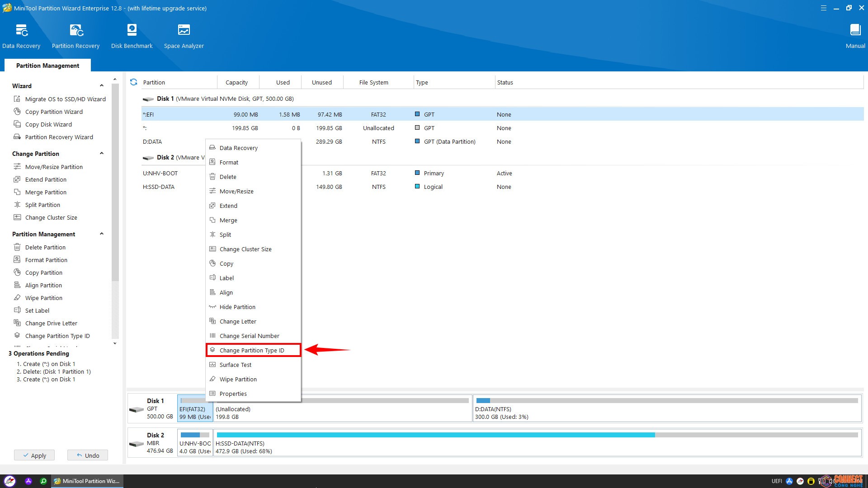Choose Extend Partition in sidebar
Image resolution: width=868 pixels, height=488 pixels.
click(40, 179)
